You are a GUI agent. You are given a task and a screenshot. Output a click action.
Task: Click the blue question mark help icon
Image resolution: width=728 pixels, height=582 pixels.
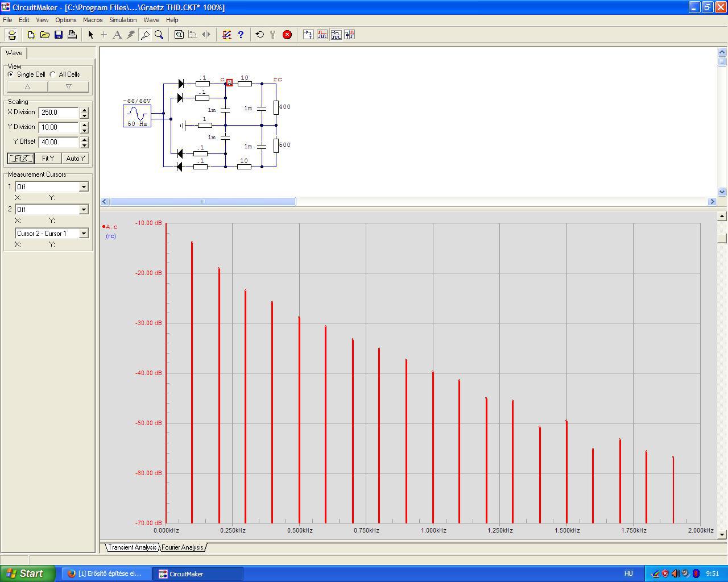(241, 35)
